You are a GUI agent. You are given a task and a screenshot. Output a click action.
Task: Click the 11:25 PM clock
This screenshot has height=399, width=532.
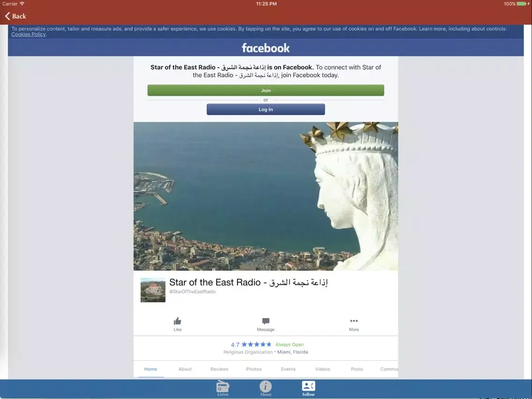(266, 4)
